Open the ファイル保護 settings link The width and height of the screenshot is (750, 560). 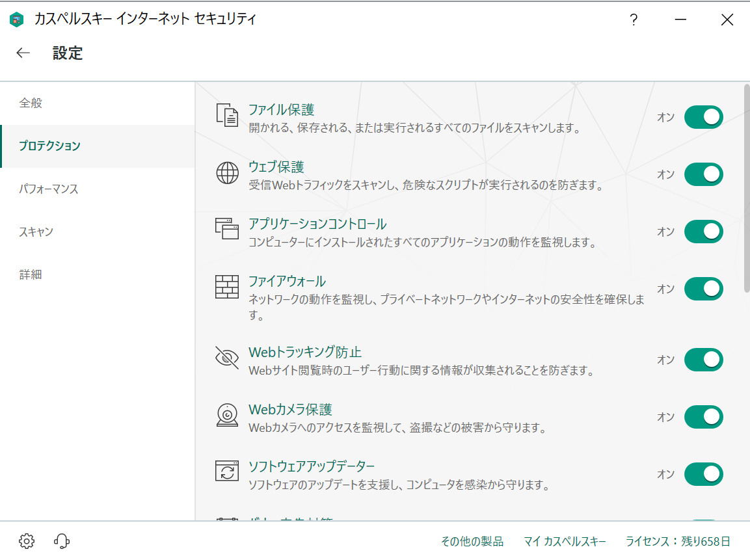[x=281, y=109]
